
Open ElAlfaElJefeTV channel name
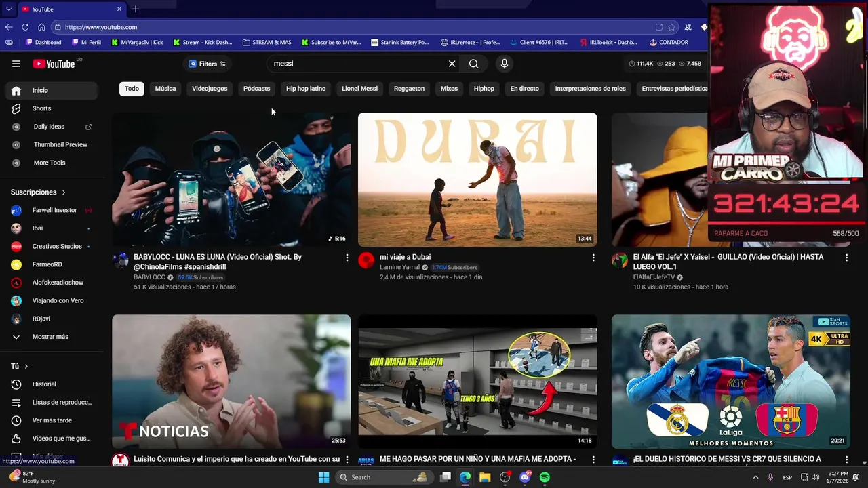coord(654,277)
